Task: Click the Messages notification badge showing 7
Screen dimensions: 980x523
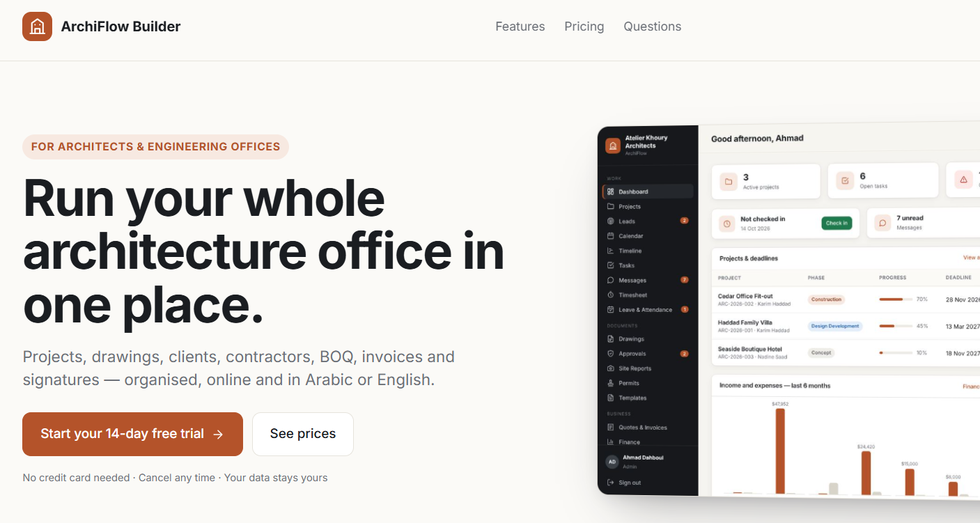Action: point(685,280)
